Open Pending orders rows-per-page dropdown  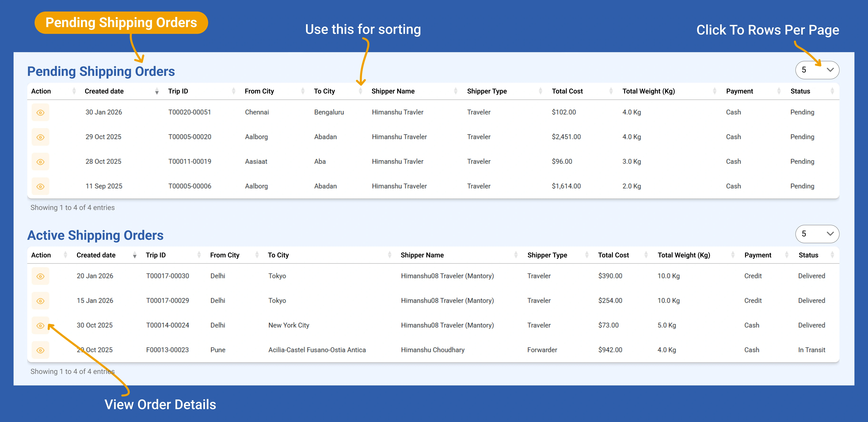[x=817, y=70]
